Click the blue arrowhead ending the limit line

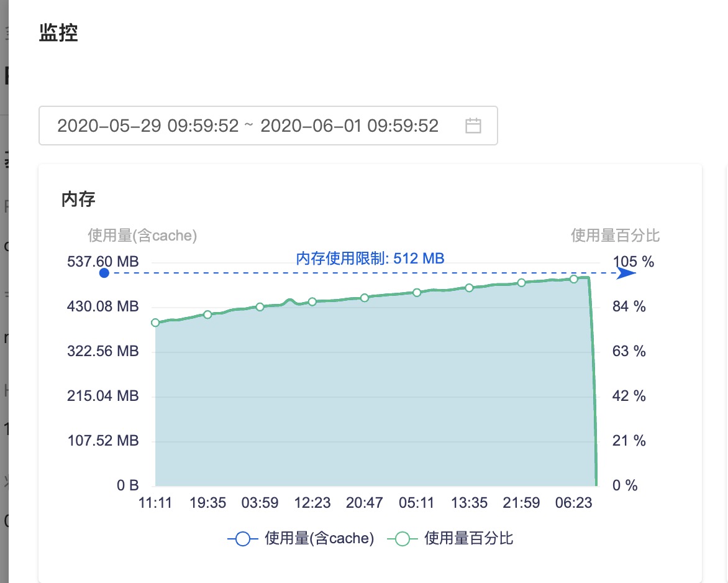point(626,273)
